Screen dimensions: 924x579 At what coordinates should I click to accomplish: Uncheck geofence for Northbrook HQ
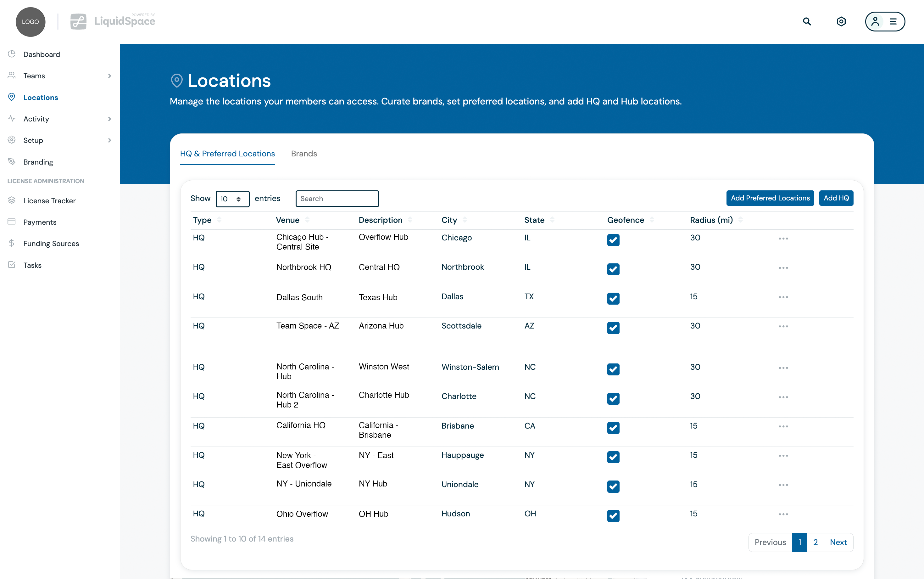613,269
